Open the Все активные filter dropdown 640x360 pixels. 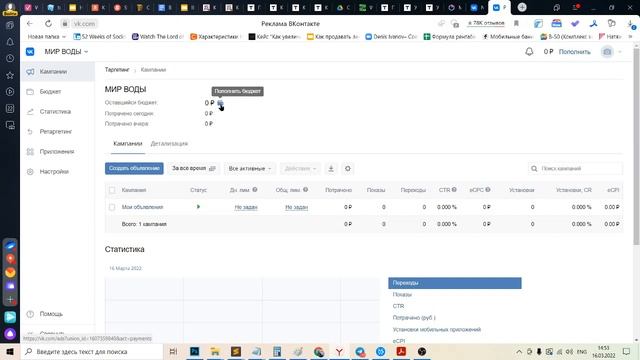coord(250,169)
